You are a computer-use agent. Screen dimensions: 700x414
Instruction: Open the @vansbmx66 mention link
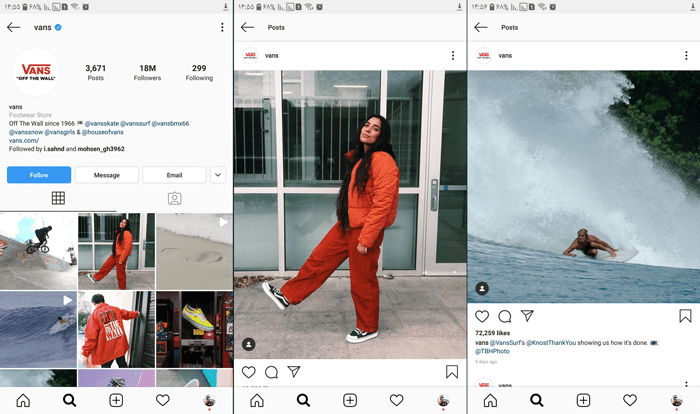point(171,123)
